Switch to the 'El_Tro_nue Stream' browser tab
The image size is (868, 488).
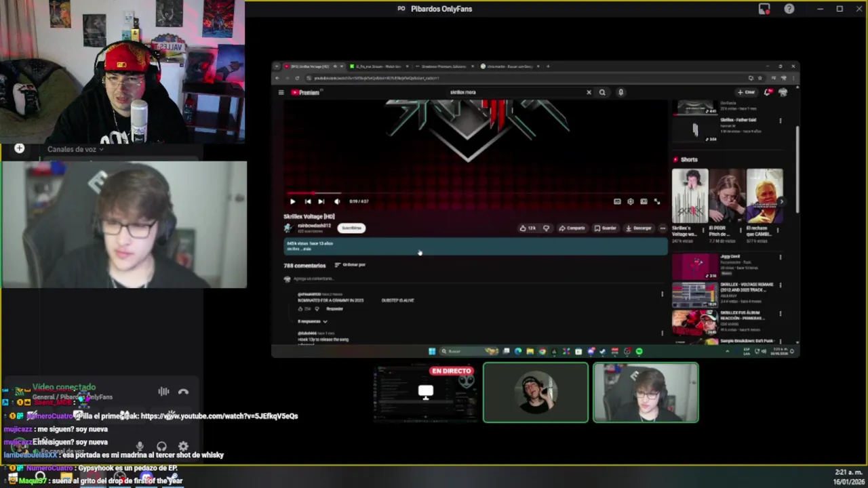point(378,66)
